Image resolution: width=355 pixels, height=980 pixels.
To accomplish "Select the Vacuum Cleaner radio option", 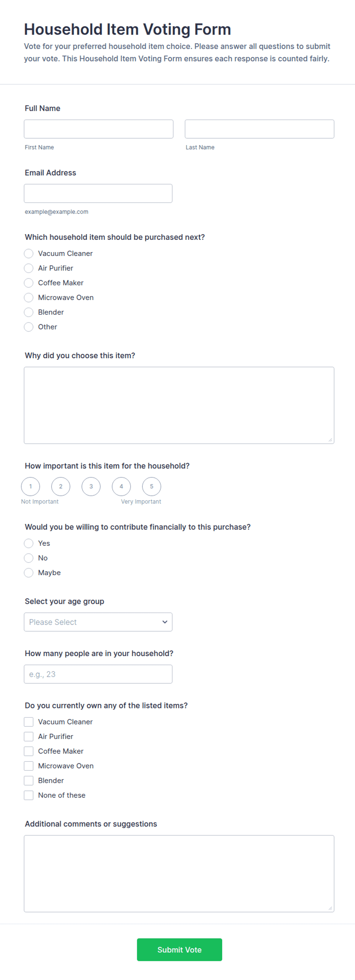I will [29, 254].
